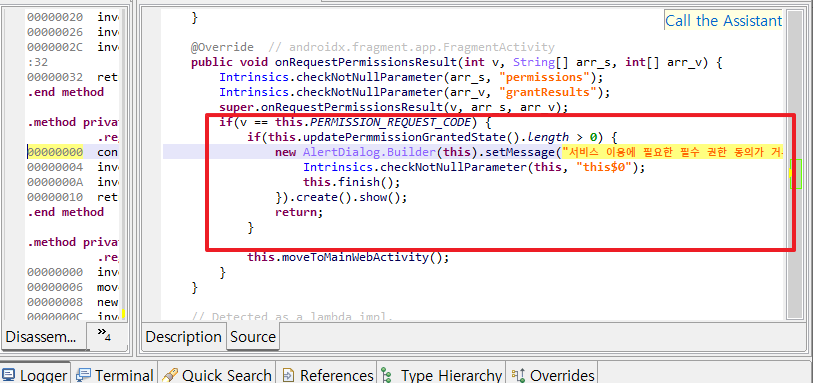The height and width of the screenshot is (383, 813).
Task: Click highlighted disassembly row 00000000 con
Action: pos(73,152)
